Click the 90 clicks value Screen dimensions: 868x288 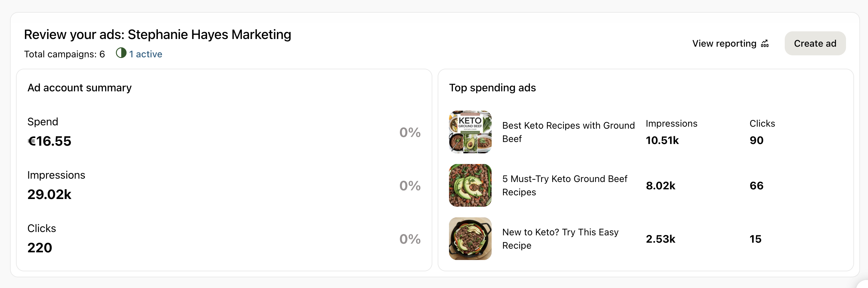coord(756,140)
